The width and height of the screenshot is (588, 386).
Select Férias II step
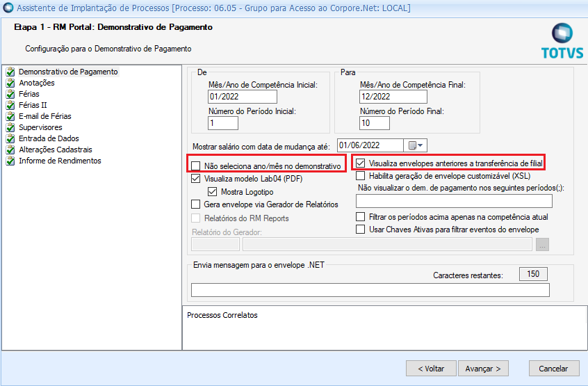point(33,105)
